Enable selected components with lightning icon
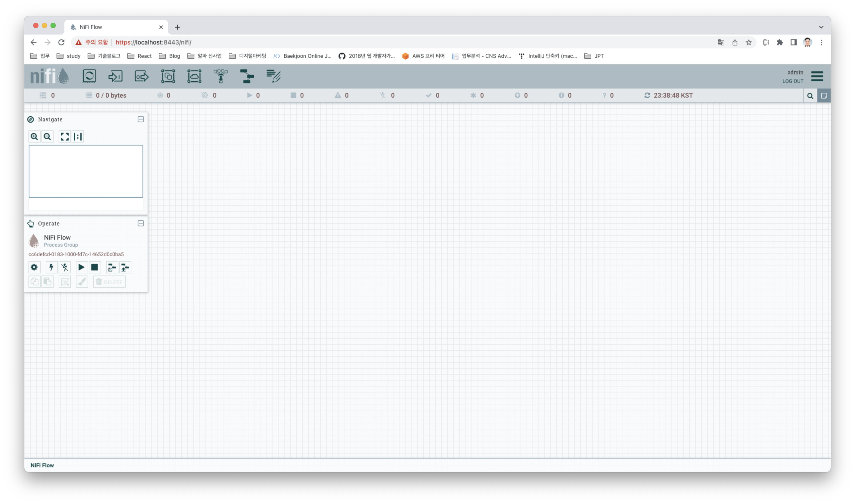This screenshot has height=504, width=855. [x=51, y=268]
